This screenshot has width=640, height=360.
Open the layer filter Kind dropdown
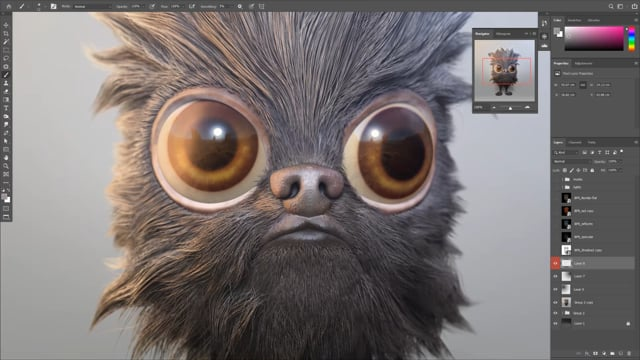[x=566, y=152]
